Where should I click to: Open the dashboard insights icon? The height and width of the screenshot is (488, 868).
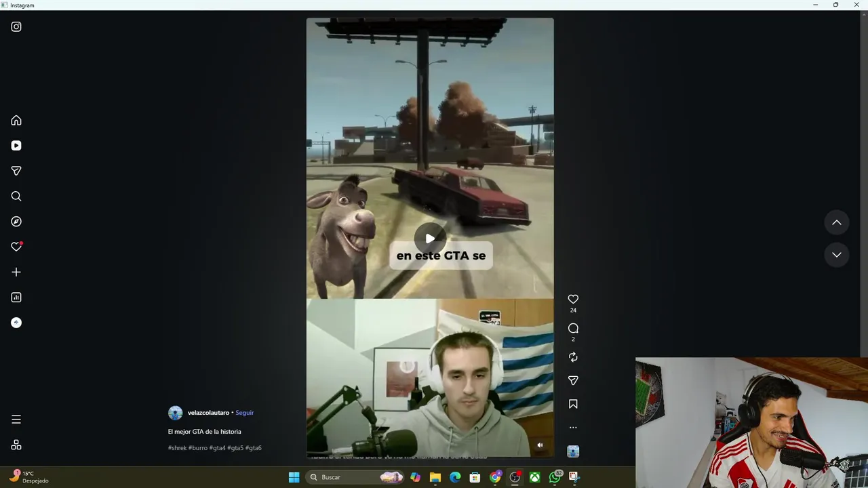16,298
